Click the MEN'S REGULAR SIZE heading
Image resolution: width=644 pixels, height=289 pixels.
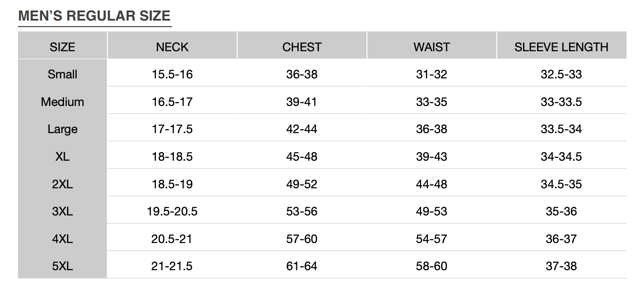tap(94, 16)
